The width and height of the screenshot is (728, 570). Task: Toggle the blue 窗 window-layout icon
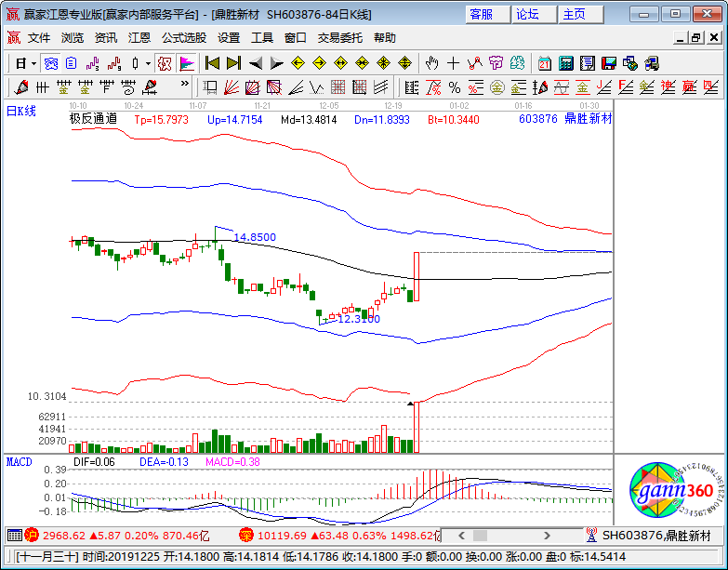pyautogui.click(x=50, y=63)
